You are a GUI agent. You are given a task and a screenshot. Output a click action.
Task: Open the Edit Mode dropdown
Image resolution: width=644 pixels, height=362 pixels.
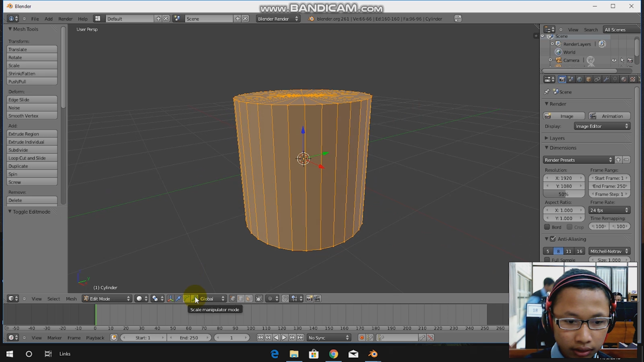[x=107, y=298]
